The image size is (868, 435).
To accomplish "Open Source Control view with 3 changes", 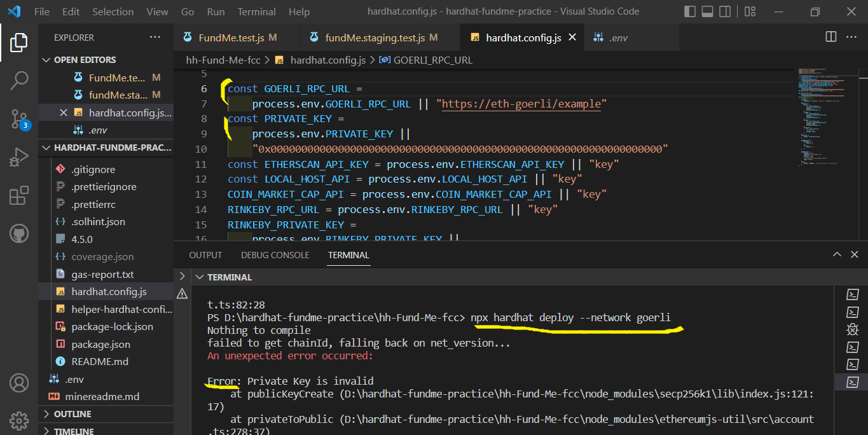I will pyautogui.click(x=18, y=119).
